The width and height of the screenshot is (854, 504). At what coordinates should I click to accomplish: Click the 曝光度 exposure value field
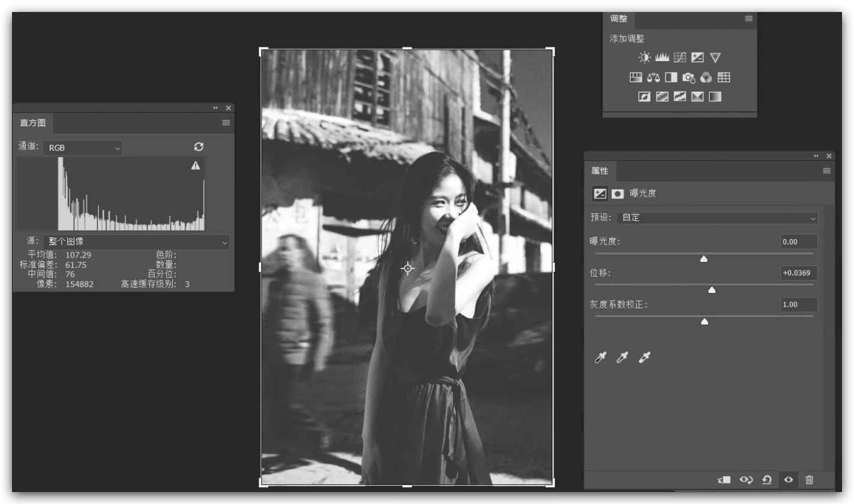(x=798, y=242)
